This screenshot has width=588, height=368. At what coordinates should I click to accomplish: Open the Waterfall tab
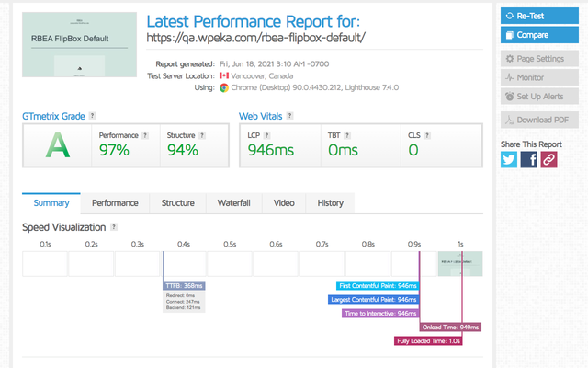(x=233, y=203)
